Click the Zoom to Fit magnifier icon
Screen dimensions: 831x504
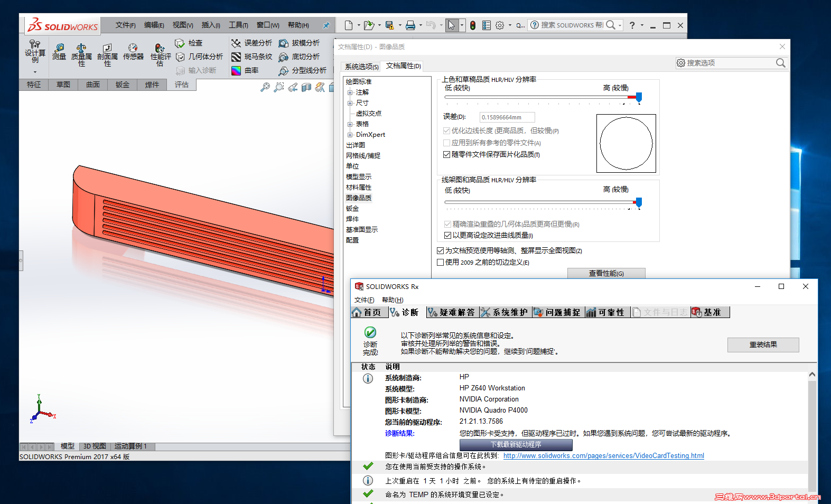265,87
